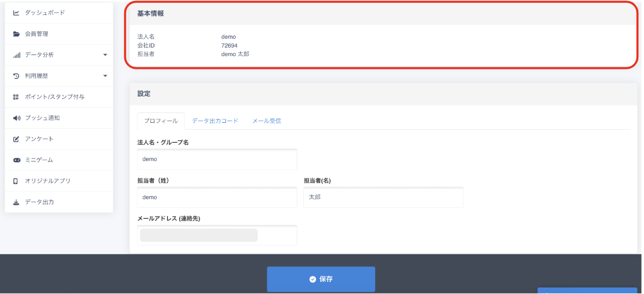Select the 担当者(名) input containing 太郎
This screenshot has height=294, width=644.
pyautogui.click(x=383, y=197)
